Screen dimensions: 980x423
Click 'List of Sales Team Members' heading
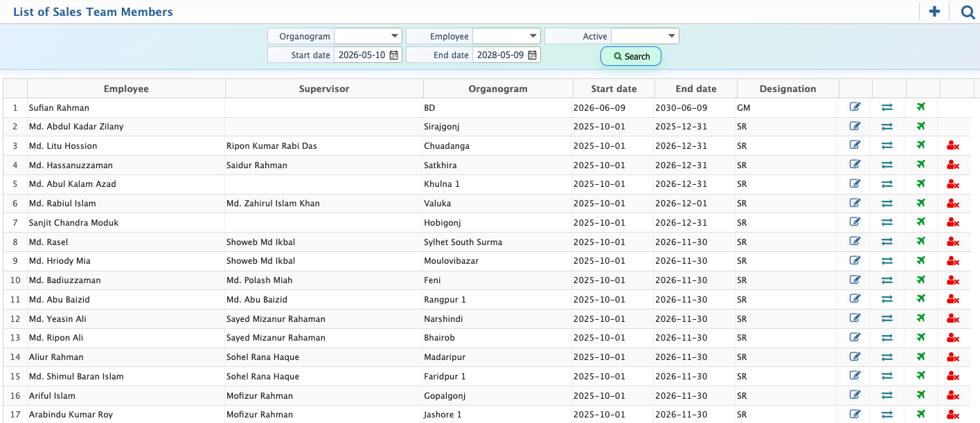93,12
